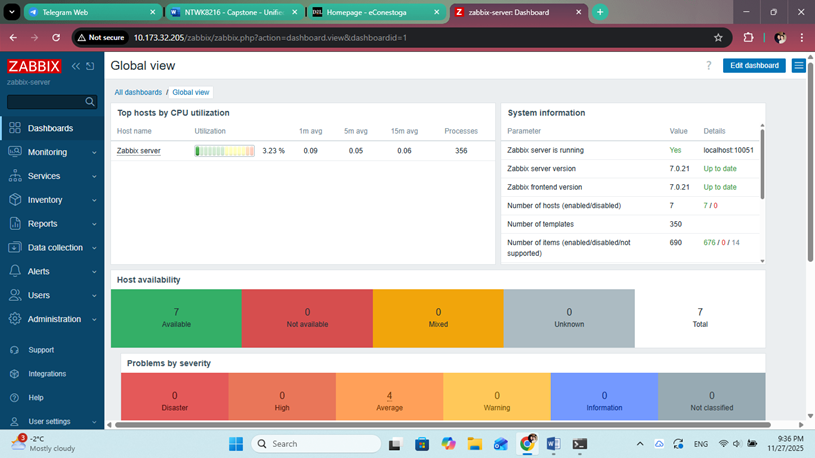Click the horizontal page scrollbar

click(443, 425)
